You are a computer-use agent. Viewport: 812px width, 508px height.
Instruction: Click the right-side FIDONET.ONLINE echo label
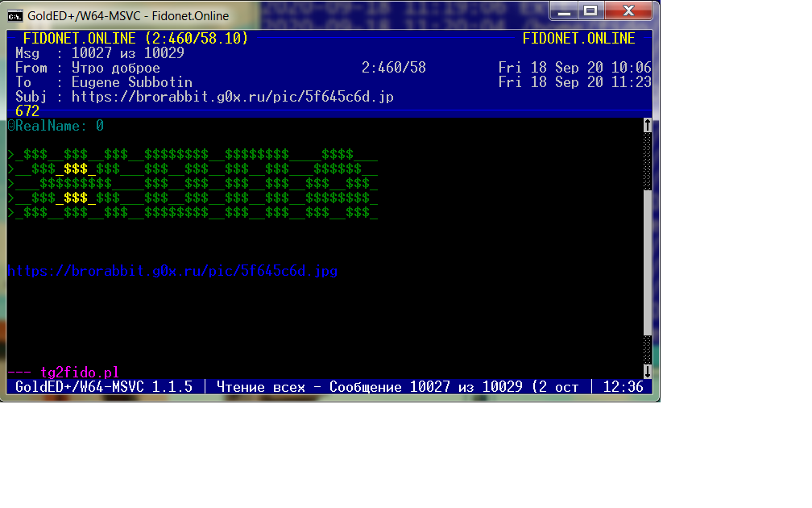pyautogui.click(x=578, y=39)
